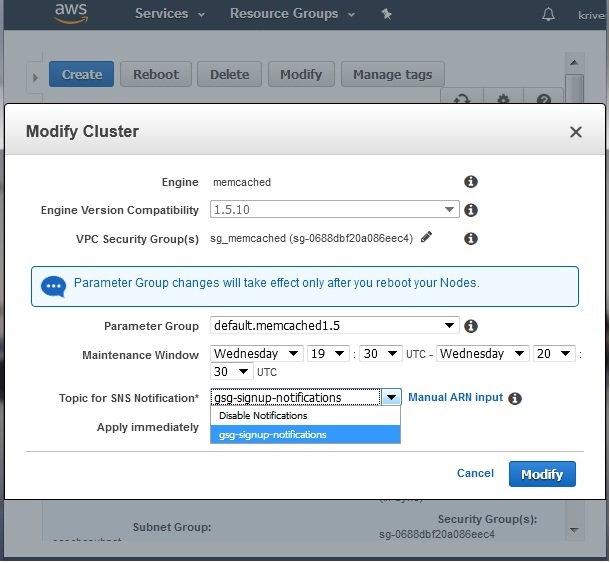The image size is (610, 563).
Task: Expand the left side panel arrow
Action: [x=34, y=77]
